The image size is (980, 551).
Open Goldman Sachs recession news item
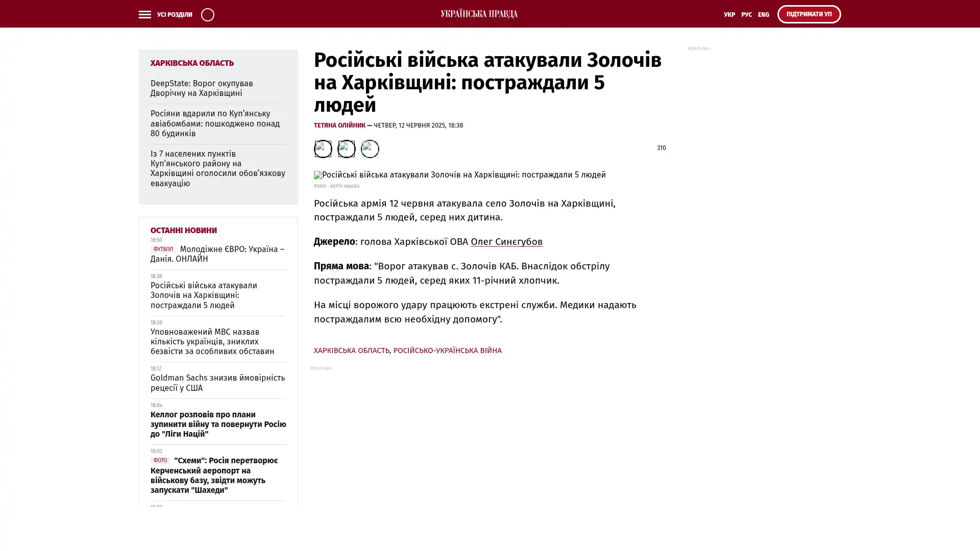tap(218, 383)
